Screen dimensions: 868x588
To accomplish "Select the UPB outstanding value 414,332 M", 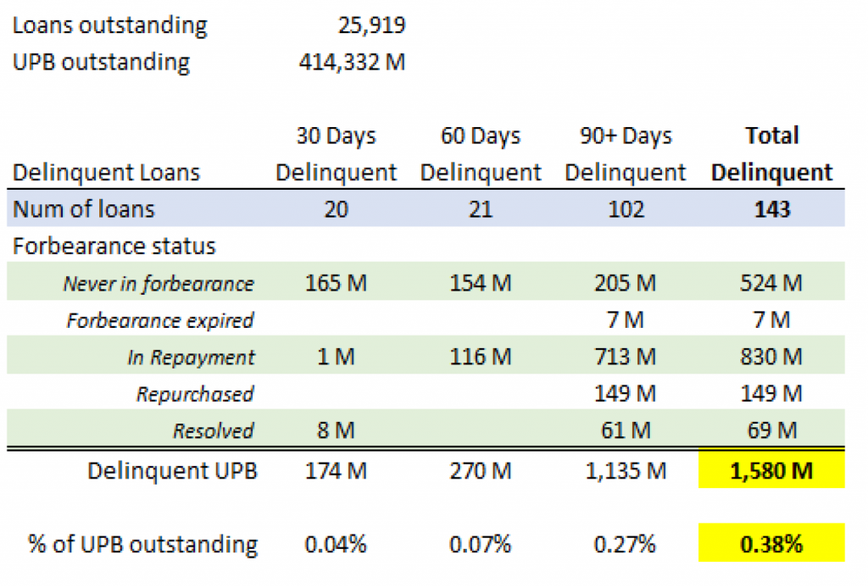I will 352,62.
